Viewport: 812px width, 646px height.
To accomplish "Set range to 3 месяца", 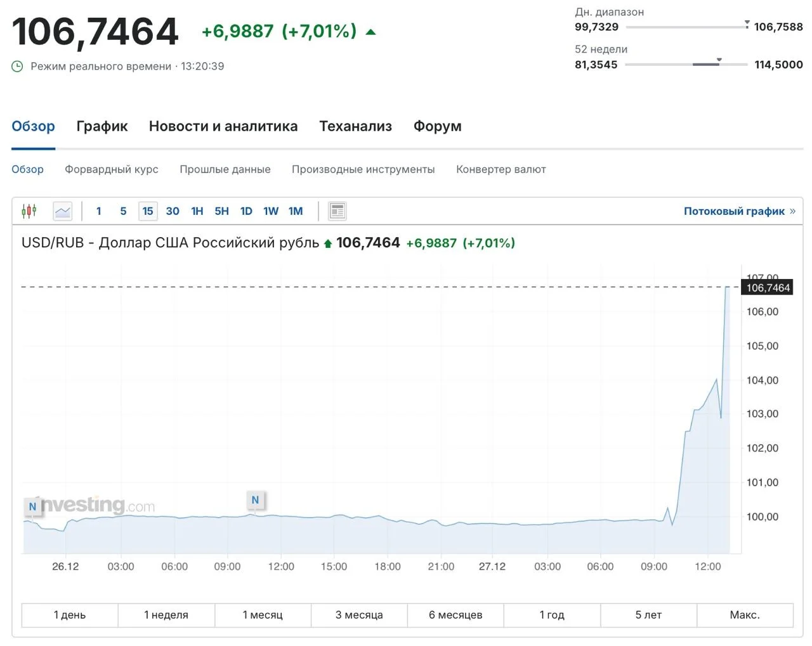I will click(359, 615).
